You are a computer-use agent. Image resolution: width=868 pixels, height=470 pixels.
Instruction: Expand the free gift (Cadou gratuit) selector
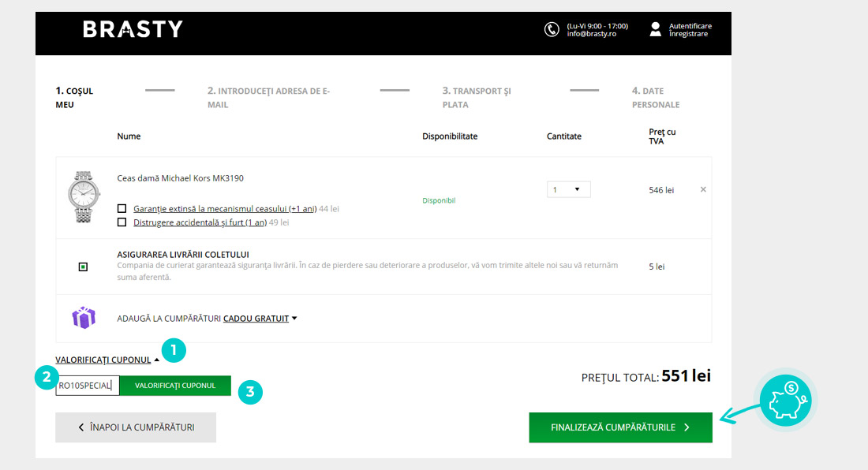260,319
